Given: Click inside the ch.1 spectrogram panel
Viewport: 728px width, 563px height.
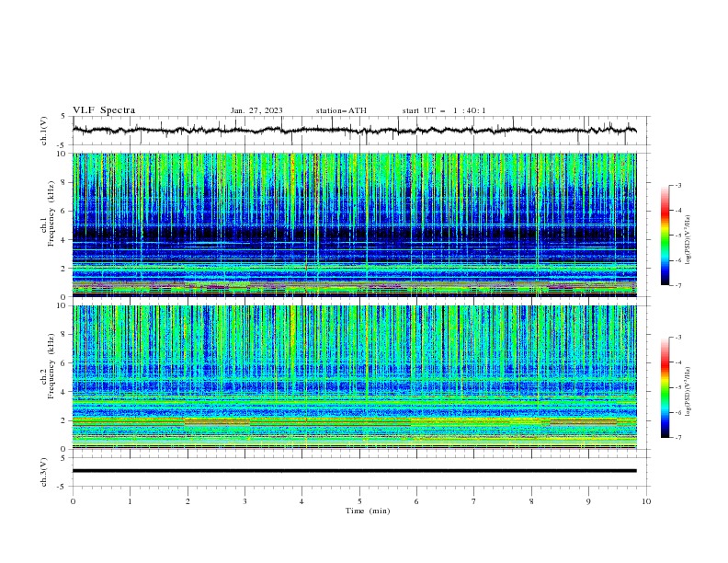Looking at the screenshot, I should click(x=354, y=224).
